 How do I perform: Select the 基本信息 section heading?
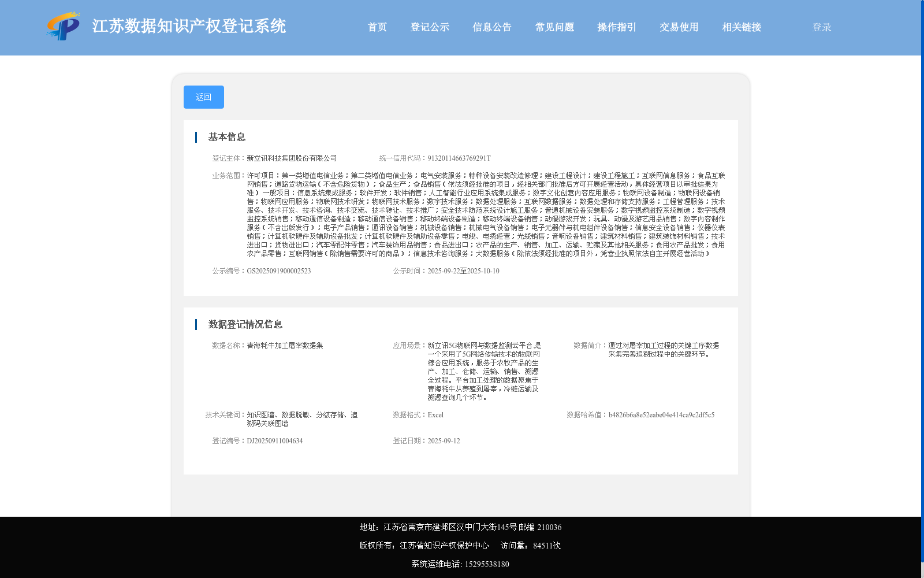tap(227, 137)
